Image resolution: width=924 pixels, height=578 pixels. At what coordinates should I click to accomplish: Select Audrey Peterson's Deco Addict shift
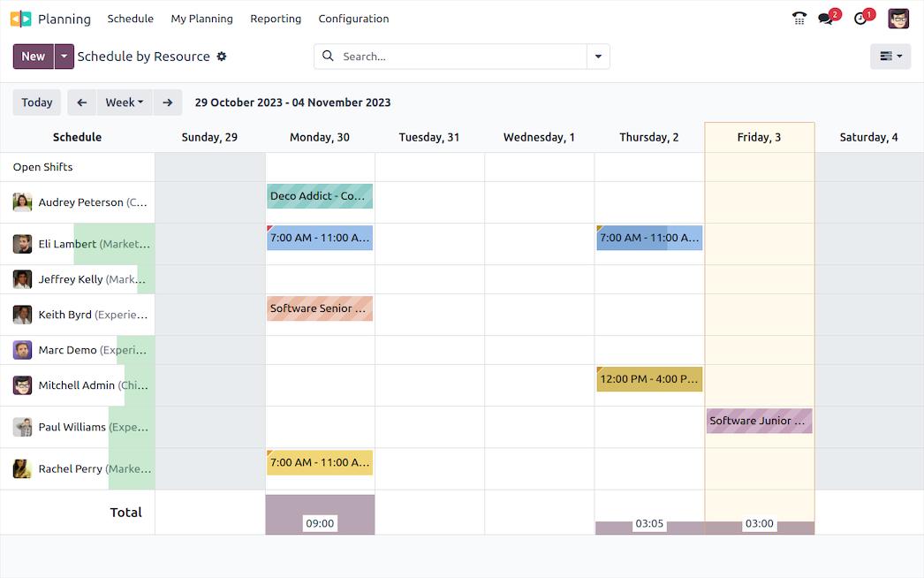pyautogui.click(x=319, y=196)
